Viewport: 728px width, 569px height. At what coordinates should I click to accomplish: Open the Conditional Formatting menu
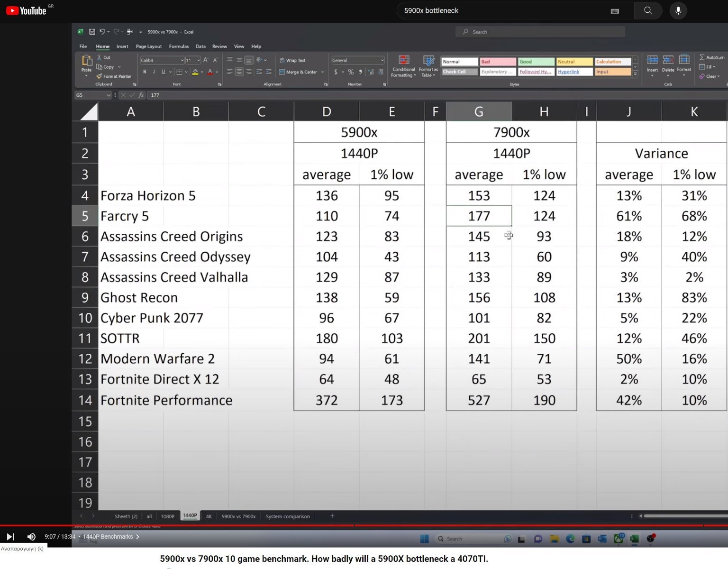(x=404, y=66)
